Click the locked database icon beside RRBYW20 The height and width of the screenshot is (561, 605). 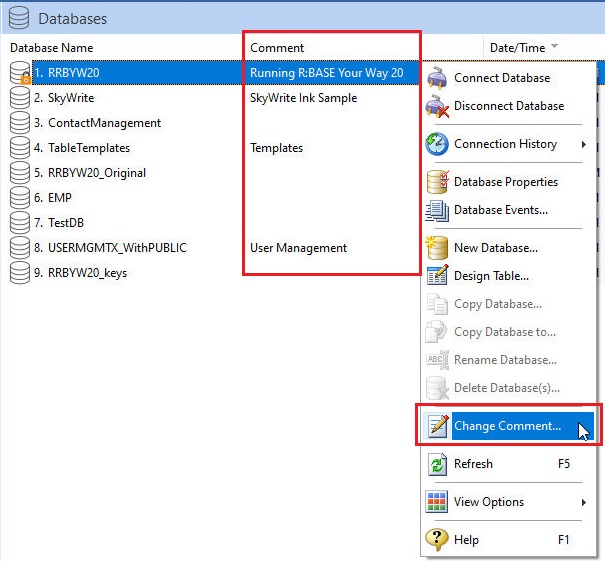(20, 73)
